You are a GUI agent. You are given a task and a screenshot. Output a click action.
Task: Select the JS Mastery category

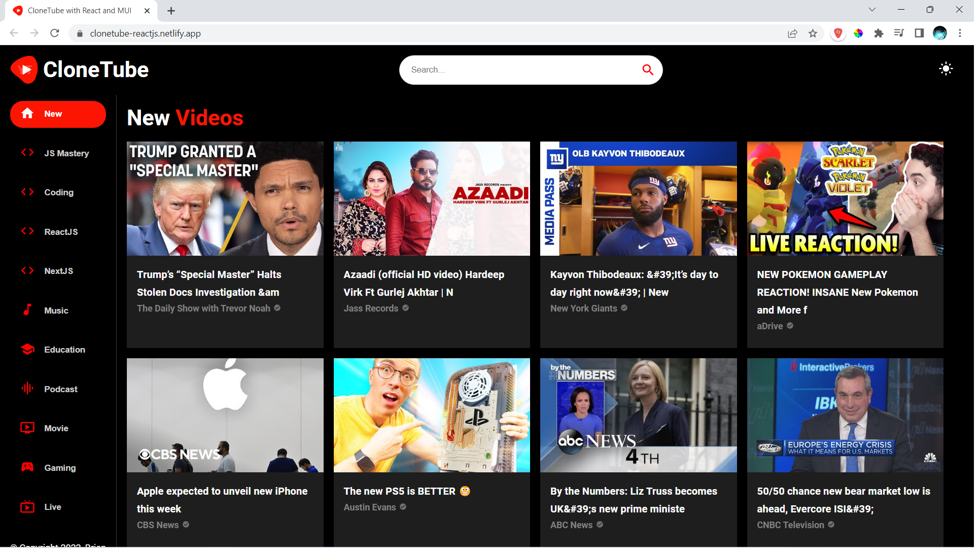(x=67, y=154)
